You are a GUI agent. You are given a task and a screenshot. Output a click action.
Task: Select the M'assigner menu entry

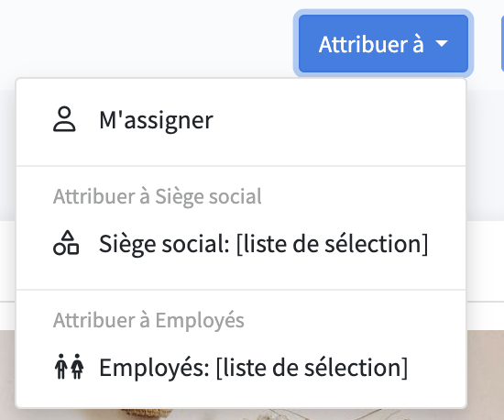(241, 120)
